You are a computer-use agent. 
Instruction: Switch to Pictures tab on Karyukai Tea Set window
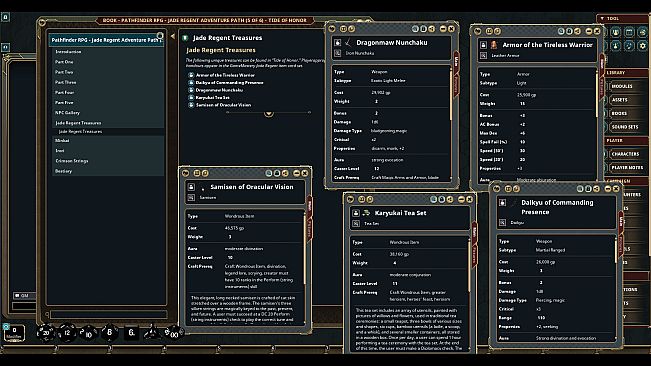474,255
